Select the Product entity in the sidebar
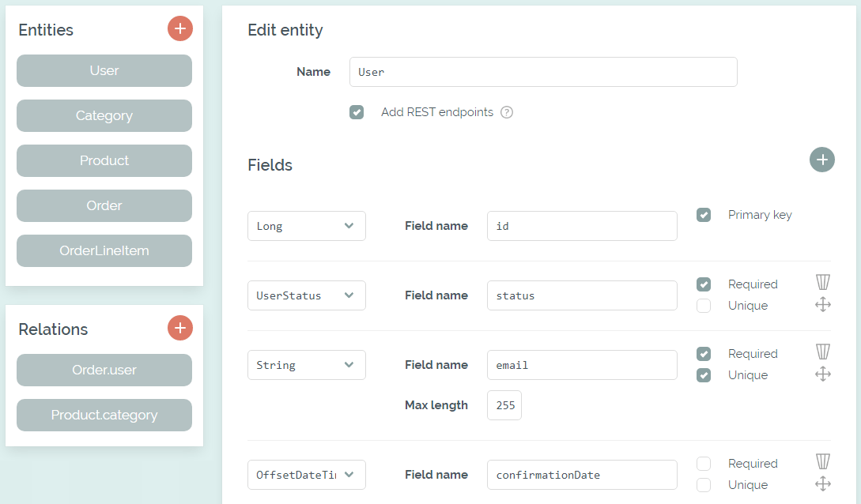 (x=104, y=160)
